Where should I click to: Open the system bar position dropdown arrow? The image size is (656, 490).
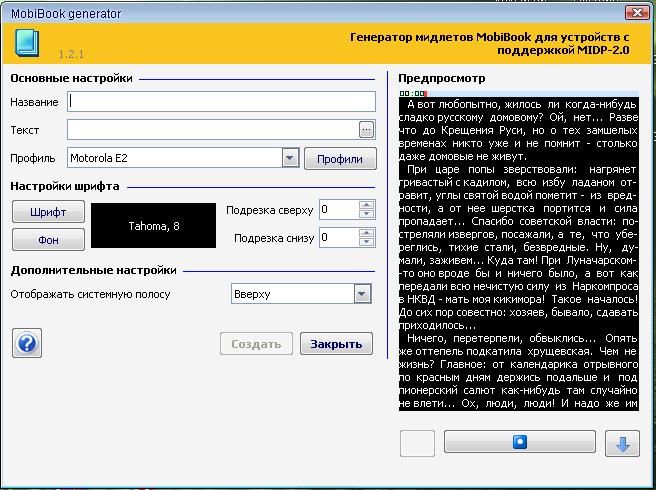362,294
